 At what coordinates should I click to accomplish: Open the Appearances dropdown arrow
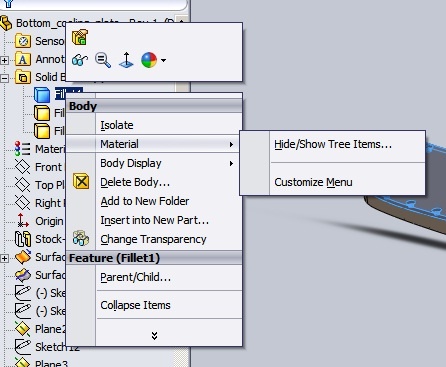point(163,60)
